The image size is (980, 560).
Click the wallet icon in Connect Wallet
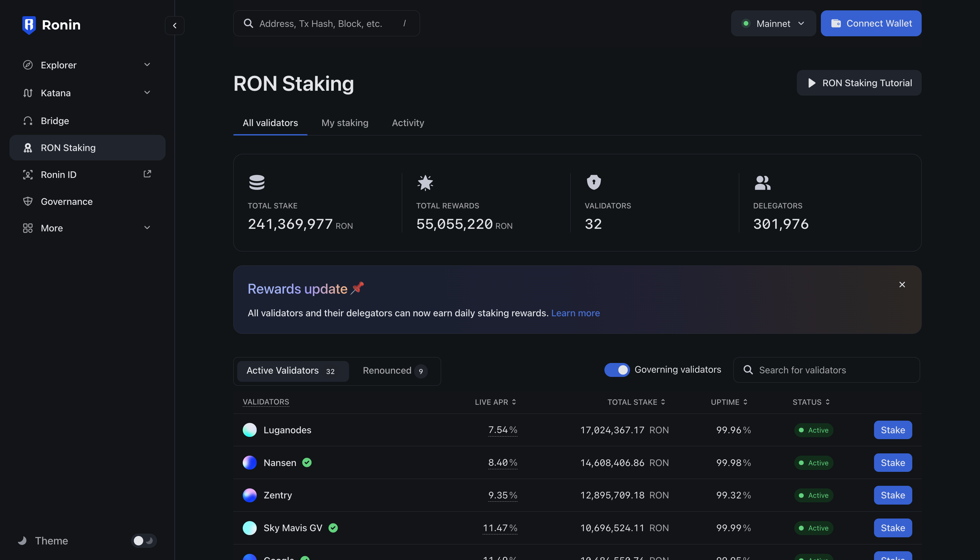(836, 23)
